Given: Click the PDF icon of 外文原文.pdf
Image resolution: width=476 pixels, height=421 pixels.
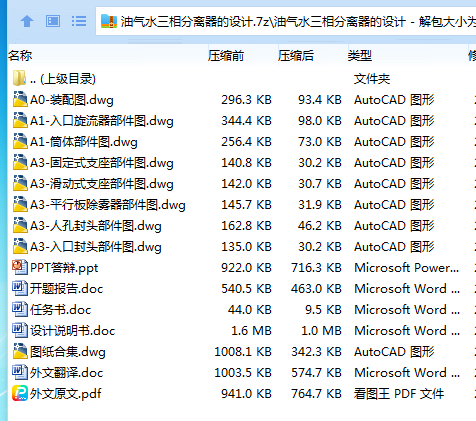Looking at the screenshot, I should pyautogui.click(x=20, y=393).
